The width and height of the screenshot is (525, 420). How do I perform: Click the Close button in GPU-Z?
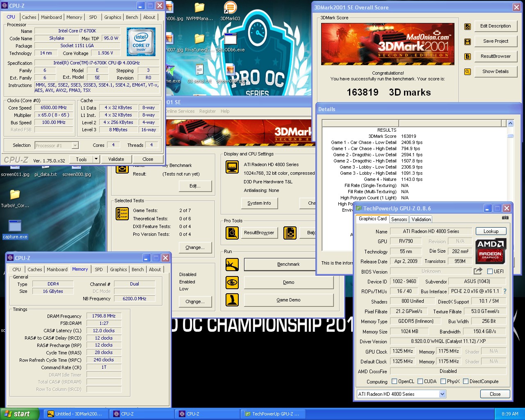click(x=495, y=394)
